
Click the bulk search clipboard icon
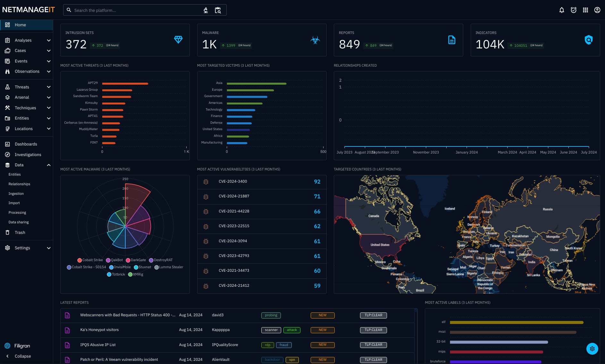tap(218, 10)
